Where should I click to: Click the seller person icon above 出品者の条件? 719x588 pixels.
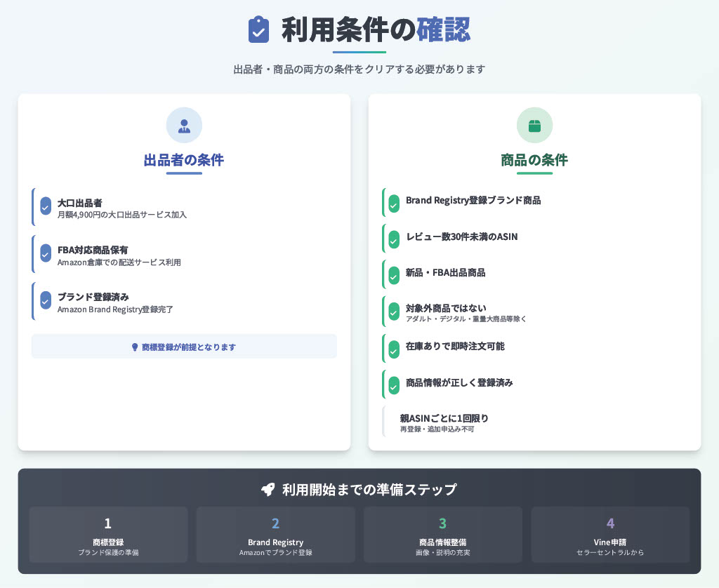click(x=185, y=126)
